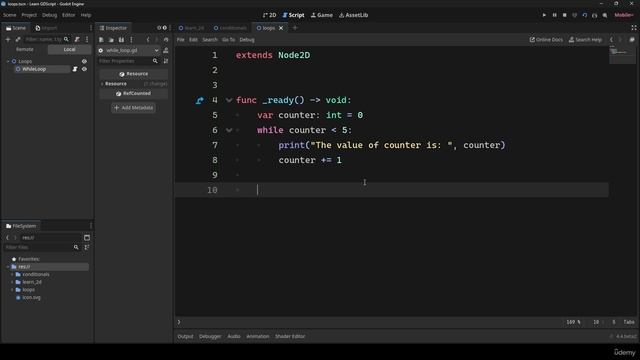Go to previous script edit location
Viewport: 640px width, 360px height.
pyautogui.click(x=611, y=40)
